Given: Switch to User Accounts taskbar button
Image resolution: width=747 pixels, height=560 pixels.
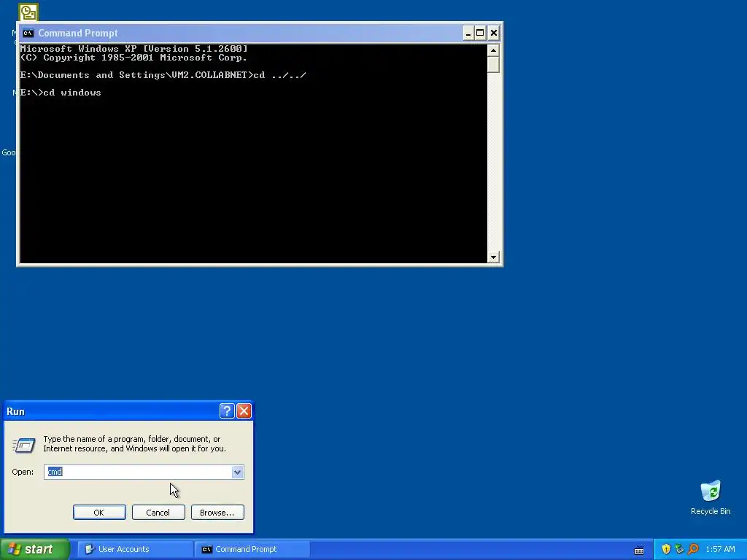Looking at the screenshot, I should pos(135,549).
